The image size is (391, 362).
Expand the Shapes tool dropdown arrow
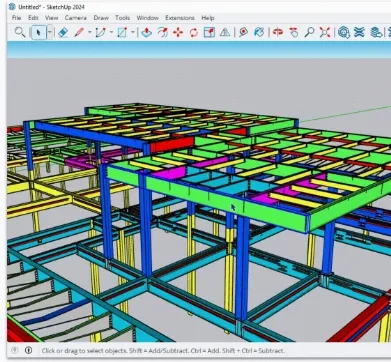point(133,32)
